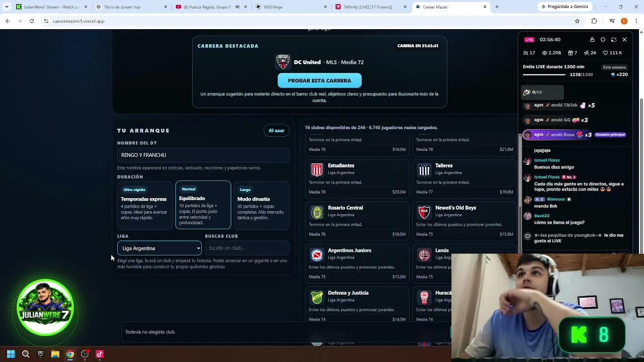Select the Temporadas express duration option
This screenshot has width=644, height=362.
coord(145,205)
